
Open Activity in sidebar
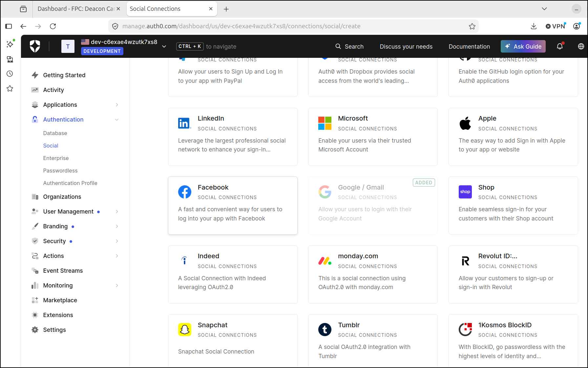[53, 90]
